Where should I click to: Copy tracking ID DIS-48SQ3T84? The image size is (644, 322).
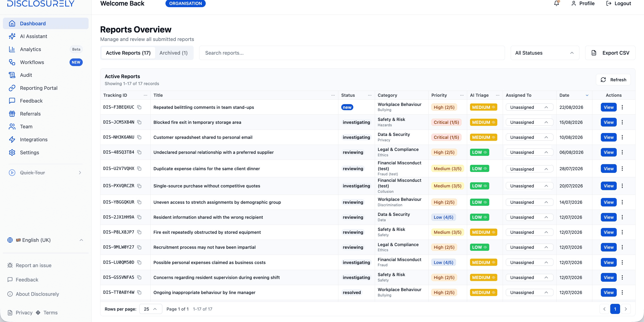[x=139, y=152]
